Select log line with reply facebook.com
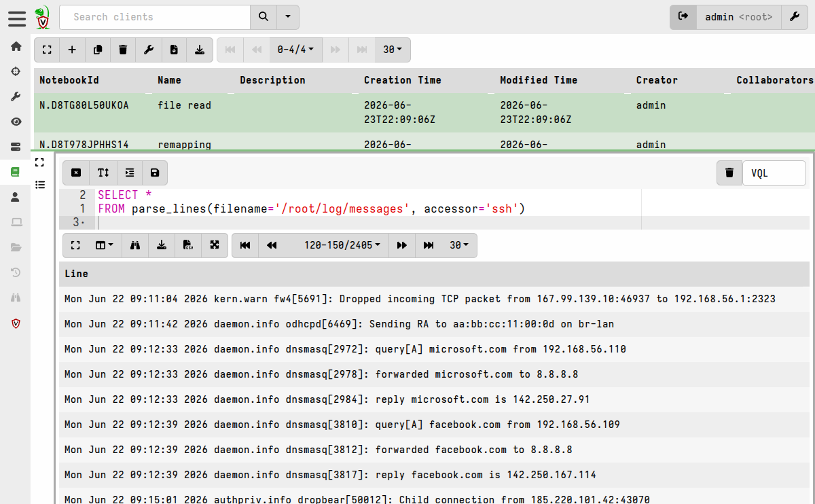The height and width of the screenshot is (504, 815). (434, 475)
